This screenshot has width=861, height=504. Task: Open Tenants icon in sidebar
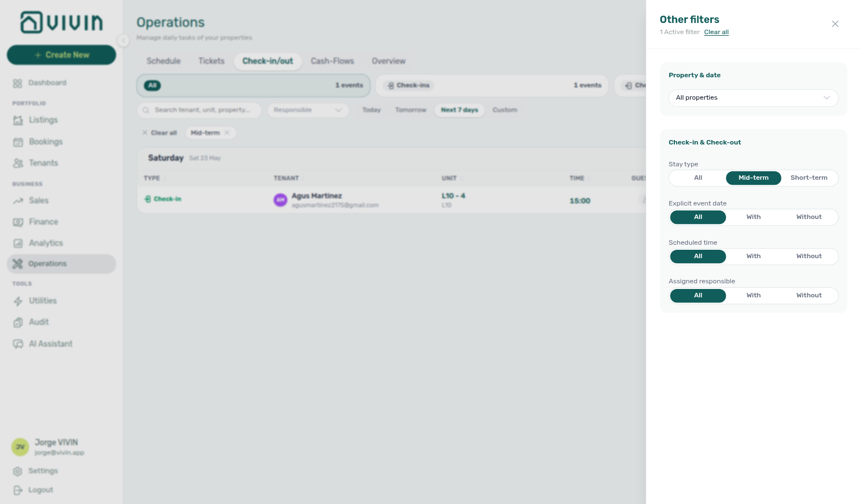point(18,164)
